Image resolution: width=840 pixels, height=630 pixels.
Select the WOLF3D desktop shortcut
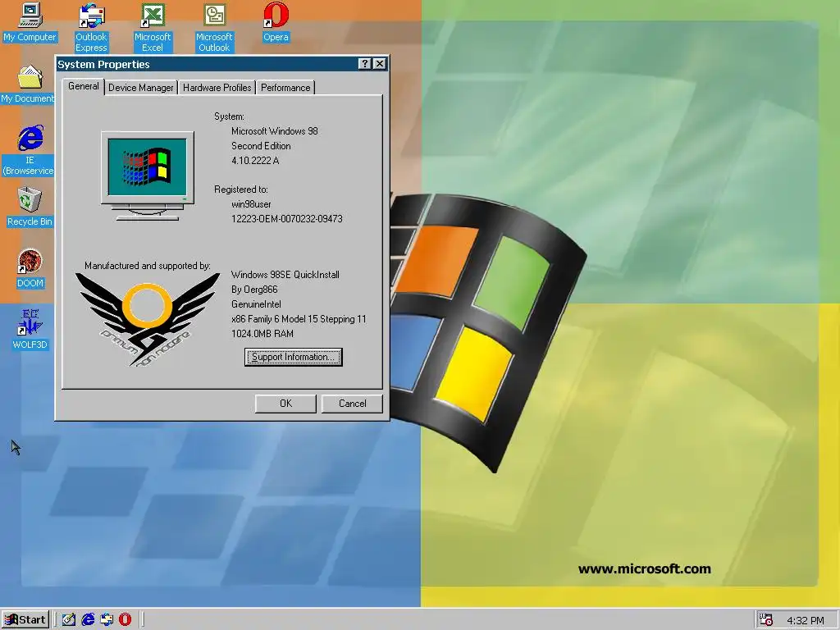[x=30, y=330]
